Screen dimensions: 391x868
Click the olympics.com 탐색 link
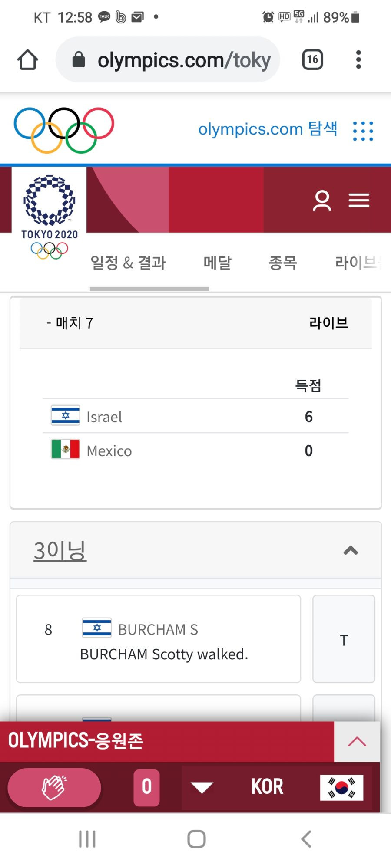point(268,129)
